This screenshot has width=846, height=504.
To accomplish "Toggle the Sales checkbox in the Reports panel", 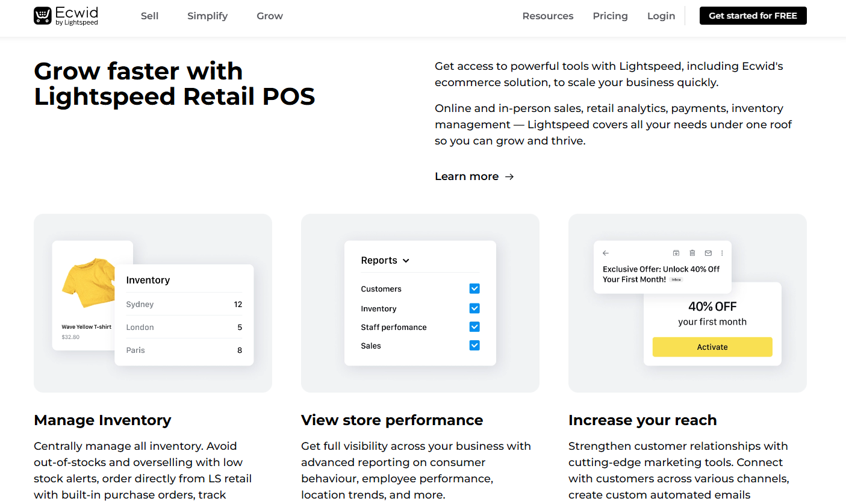I will click(474, 346).
